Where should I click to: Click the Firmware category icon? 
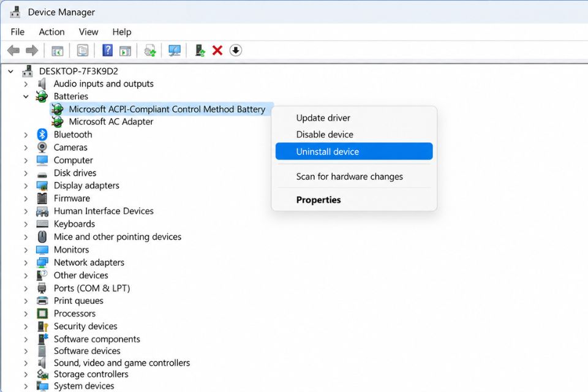pos(42,198)
